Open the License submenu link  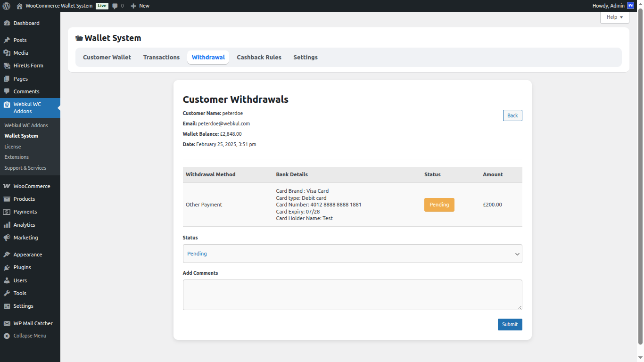(13, 147)
